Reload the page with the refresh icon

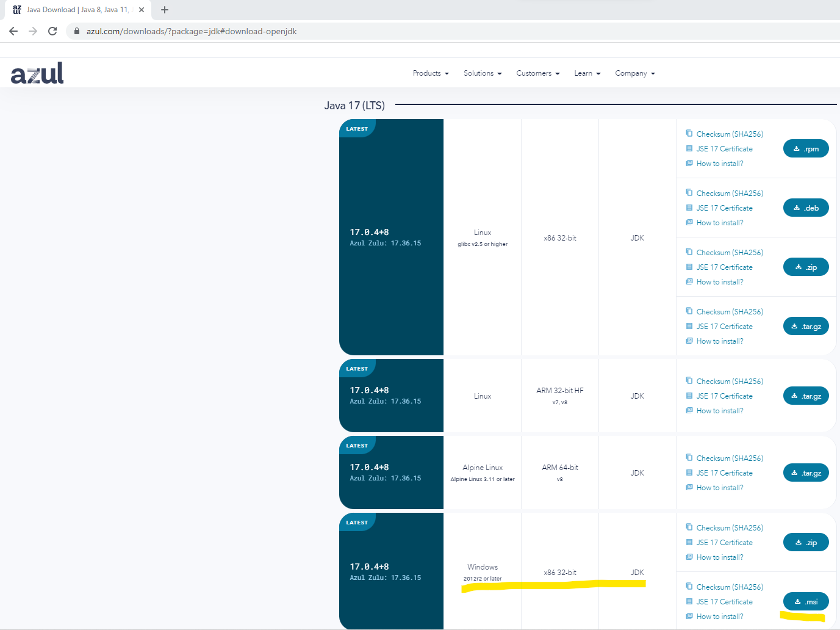tap(52, 31)
